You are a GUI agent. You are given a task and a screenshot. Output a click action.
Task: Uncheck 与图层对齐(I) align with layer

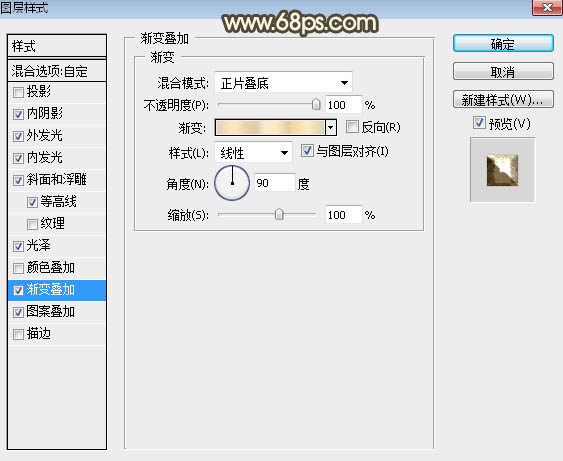[x=307, y=151]
